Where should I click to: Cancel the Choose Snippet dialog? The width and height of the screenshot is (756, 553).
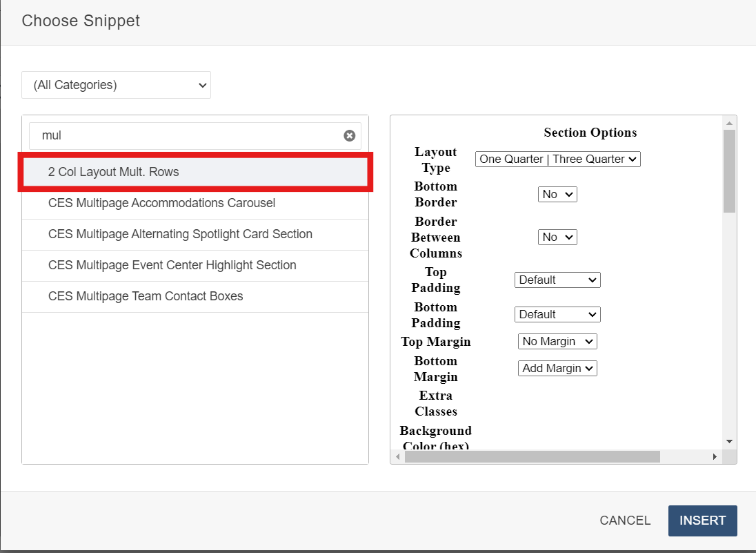[x=625, y=521]
